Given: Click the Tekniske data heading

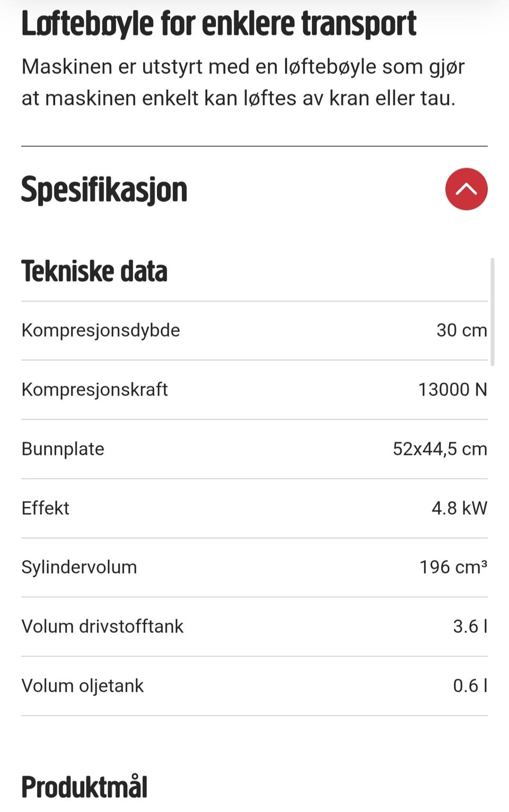Looking at the screenshot, I should pyautogui.click(x=94, y=271).
